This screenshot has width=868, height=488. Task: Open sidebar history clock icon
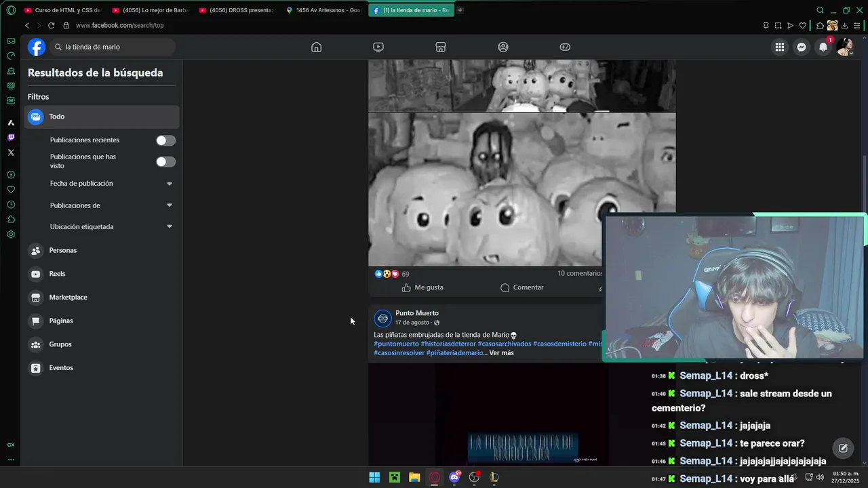click(11, 205)
